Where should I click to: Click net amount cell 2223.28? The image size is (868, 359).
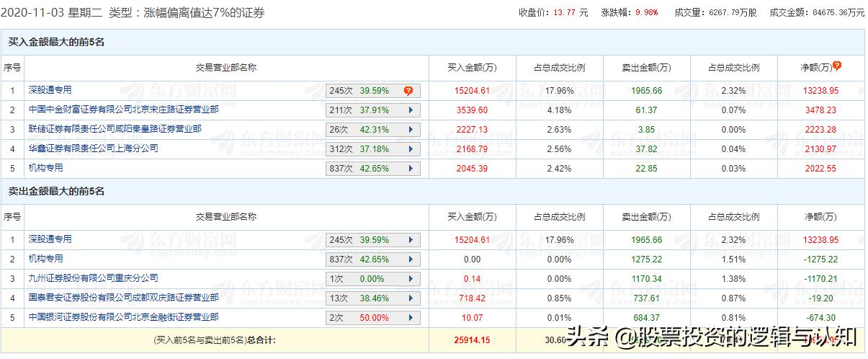tap(821, 130)
